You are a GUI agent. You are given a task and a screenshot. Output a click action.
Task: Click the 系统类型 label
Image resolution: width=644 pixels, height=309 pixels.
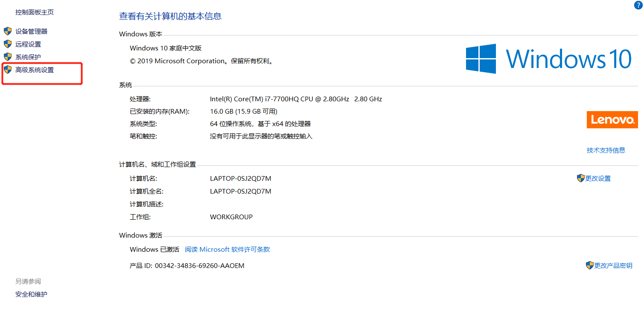coord(143,124)
